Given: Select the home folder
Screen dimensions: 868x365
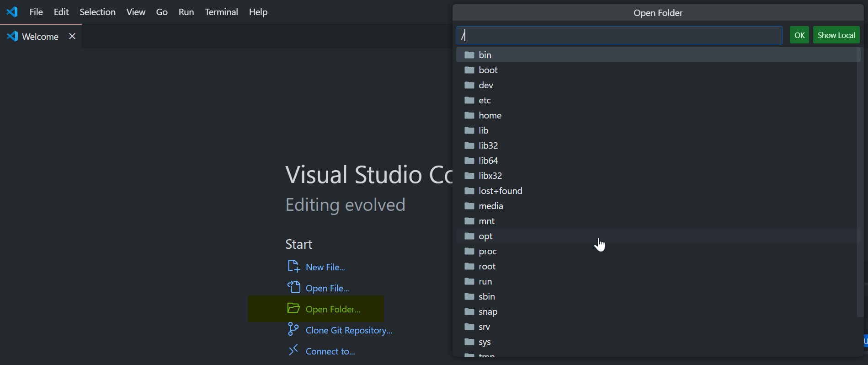Looking at the screenshot, I should tap(658, 115).
